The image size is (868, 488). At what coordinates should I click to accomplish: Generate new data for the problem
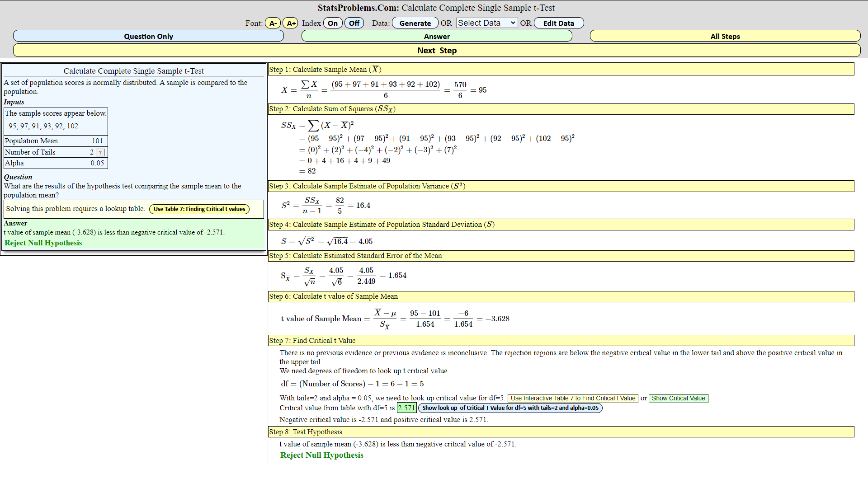coord(415,23)
